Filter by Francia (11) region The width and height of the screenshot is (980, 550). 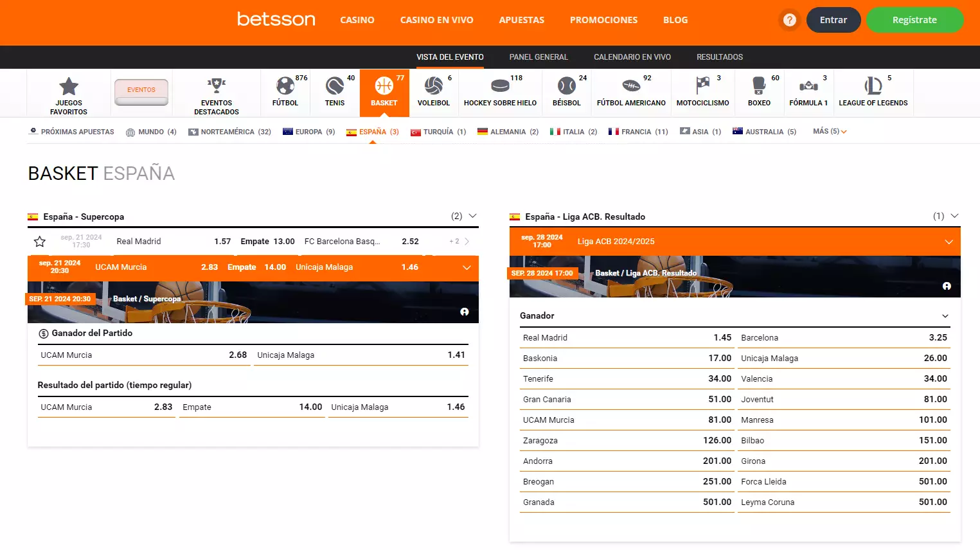pyautogui.click(x=638, y=132)
